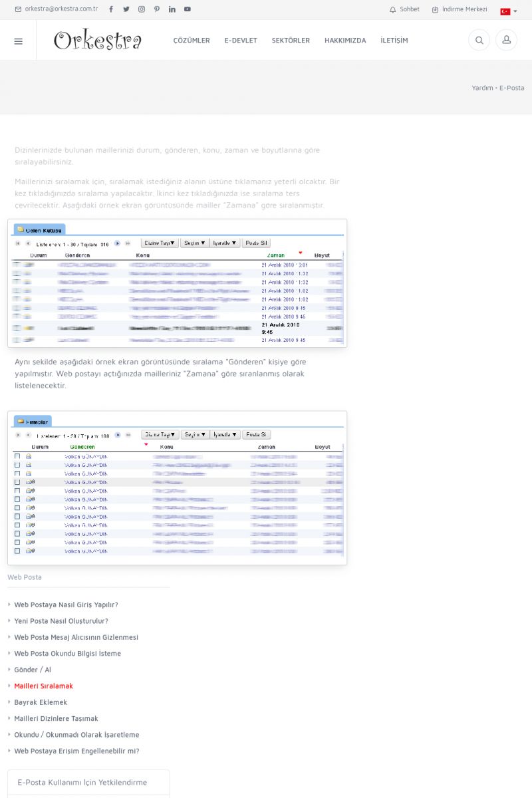Open the ÇÖZÜMLER menu

pyautogui.click(x=192, y=41)
